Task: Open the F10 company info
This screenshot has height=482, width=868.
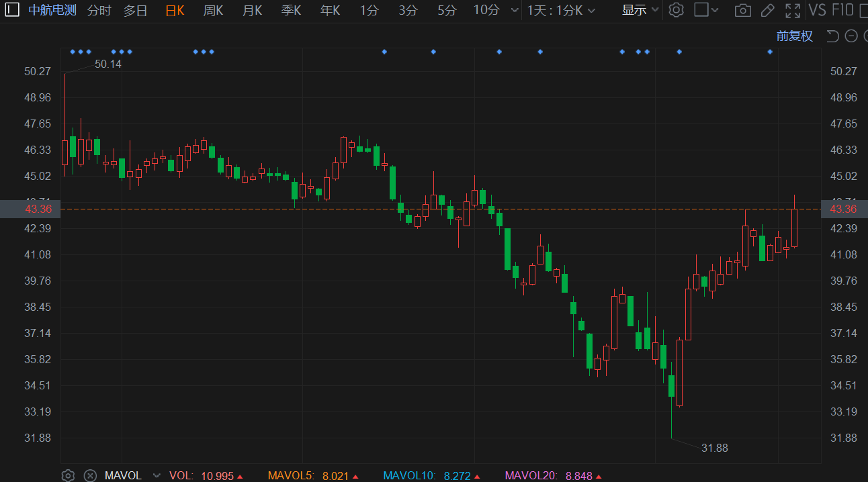Action: (842, 10)
